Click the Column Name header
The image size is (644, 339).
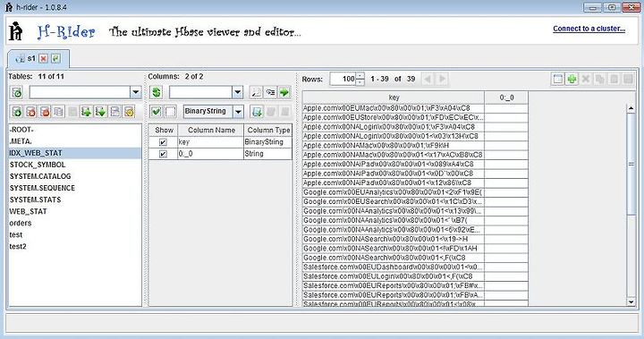point(211,130)
